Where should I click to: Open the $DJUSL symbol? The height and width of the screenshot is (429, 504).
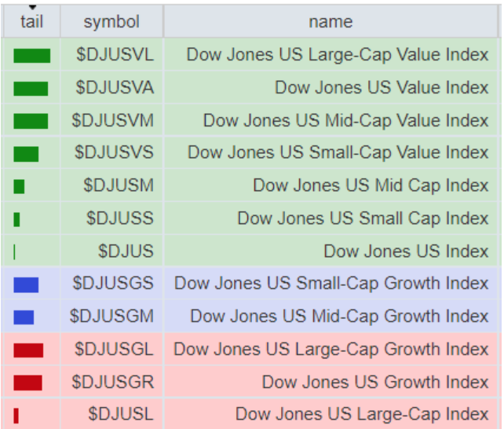(x=121, y=414)
